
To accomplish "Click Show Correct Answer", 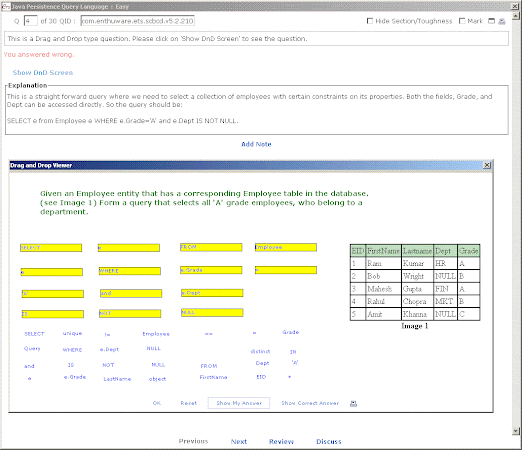I will pos(310,403).
